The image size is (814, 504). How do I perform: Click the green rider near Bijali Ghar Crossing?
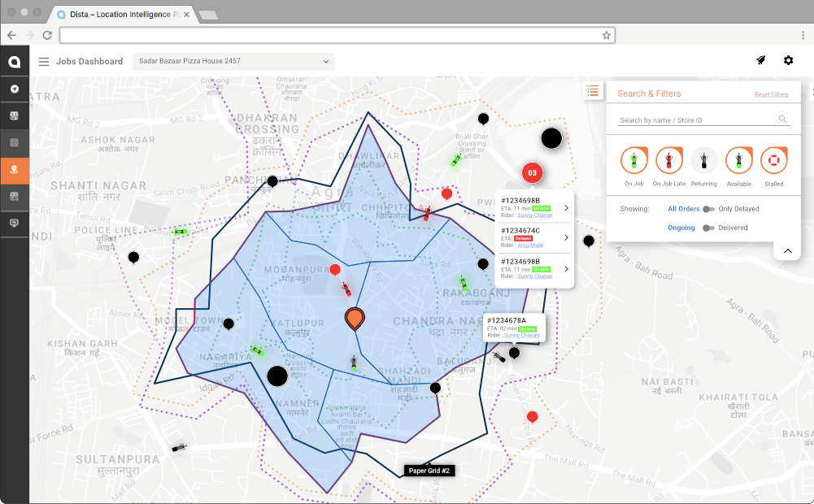(x=456, y=160)
